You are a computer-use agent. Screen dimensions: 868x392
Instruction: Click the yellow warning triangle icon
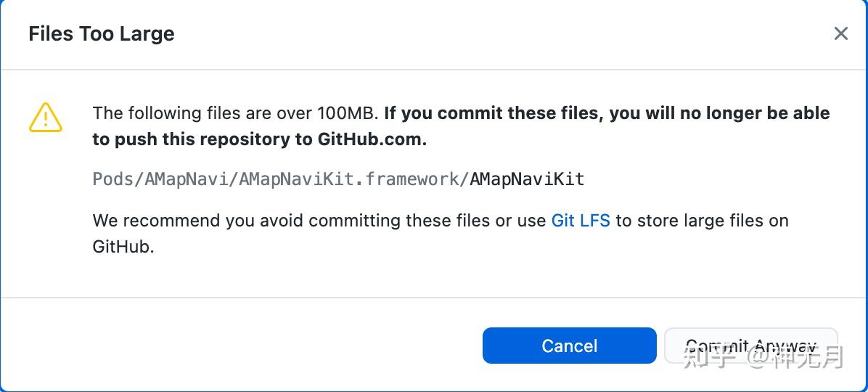click(x=46, y=117)
